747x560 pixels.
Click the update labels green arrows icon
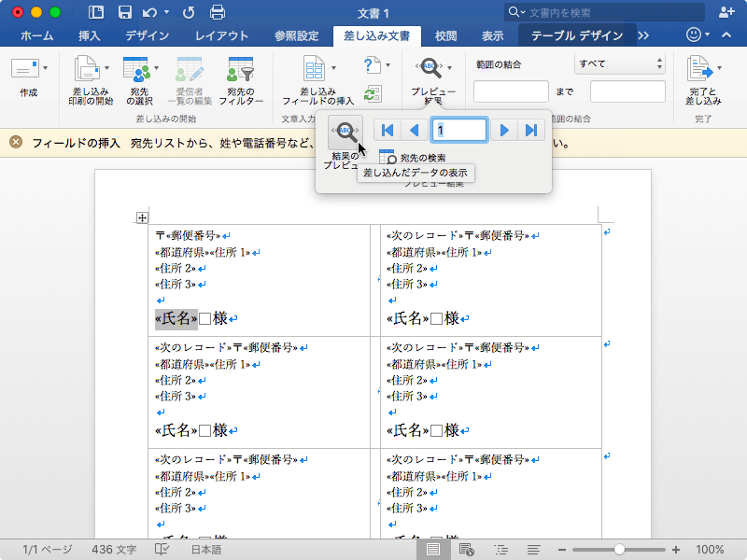coord(372,94)
